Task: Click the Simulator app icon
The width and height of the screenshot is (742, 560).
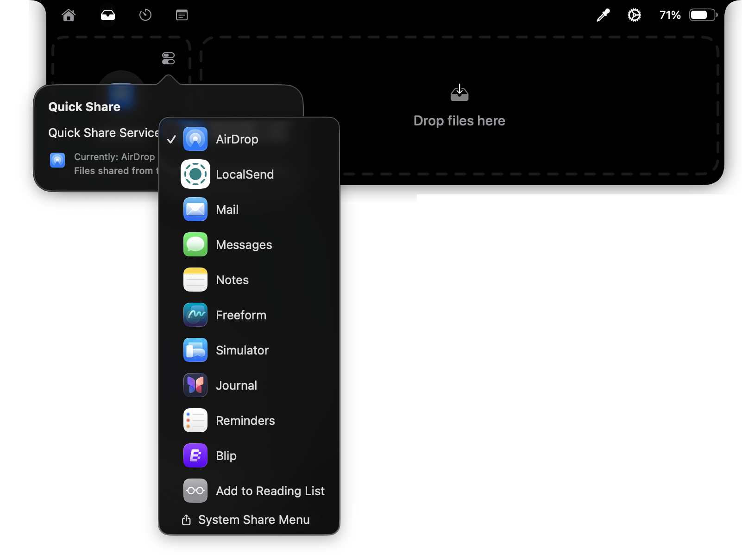Action: tap(195, 350)
